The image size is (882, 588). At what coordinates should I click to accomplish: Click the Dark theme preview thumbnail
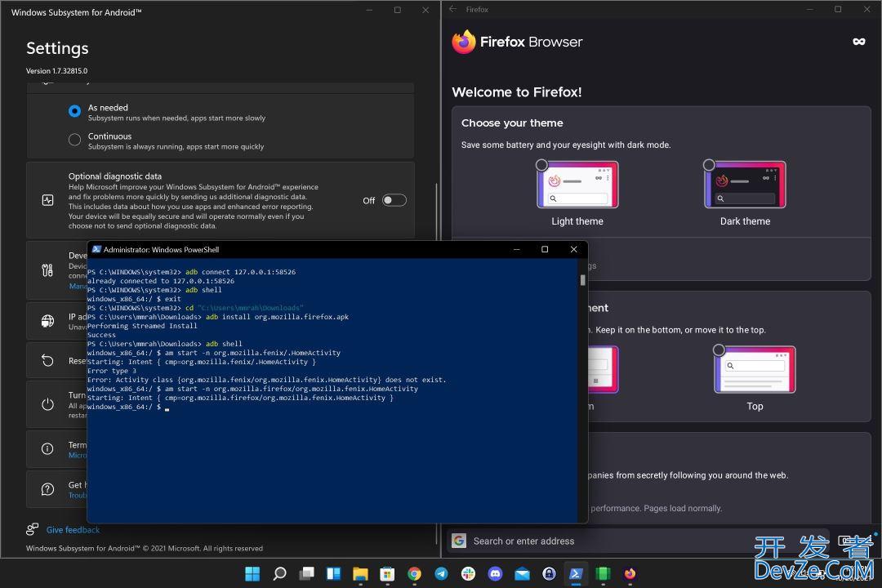tap(746, 185)
